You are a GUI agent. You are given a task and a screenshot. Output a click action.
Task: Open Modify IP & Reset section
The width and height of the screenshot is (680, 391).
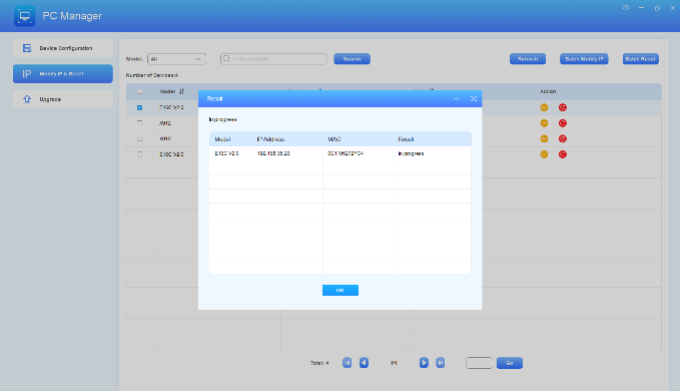pyautogui.click(x=63, y=74)
